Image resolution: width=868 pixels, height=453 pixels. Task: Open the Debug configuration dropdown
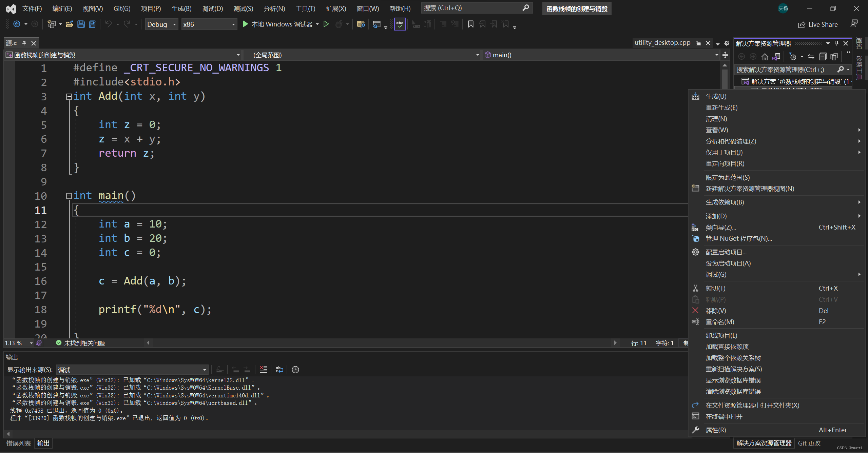coord(162,24)
